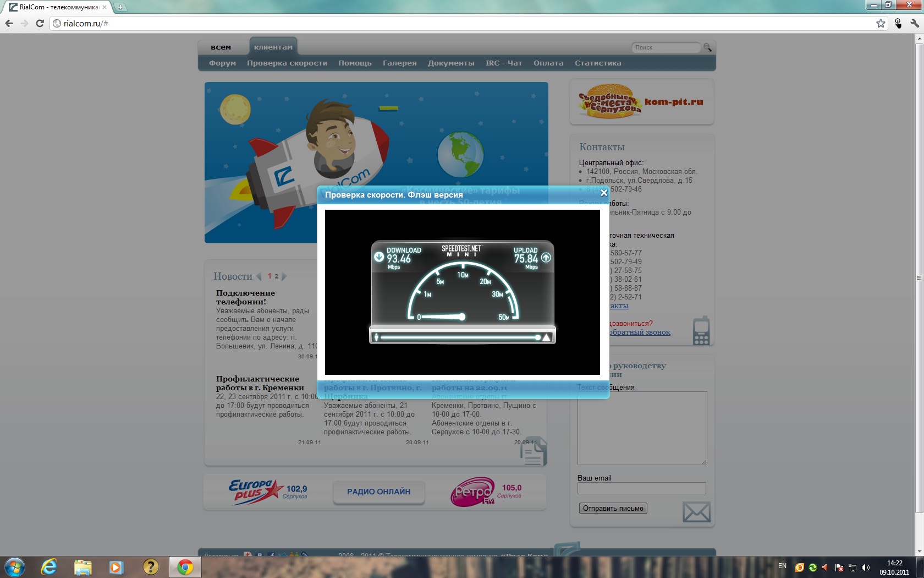The height and width of the screenshot is (578, 924).
Task: Open Подключение телефонии news headline
Action: pos(245,297)
